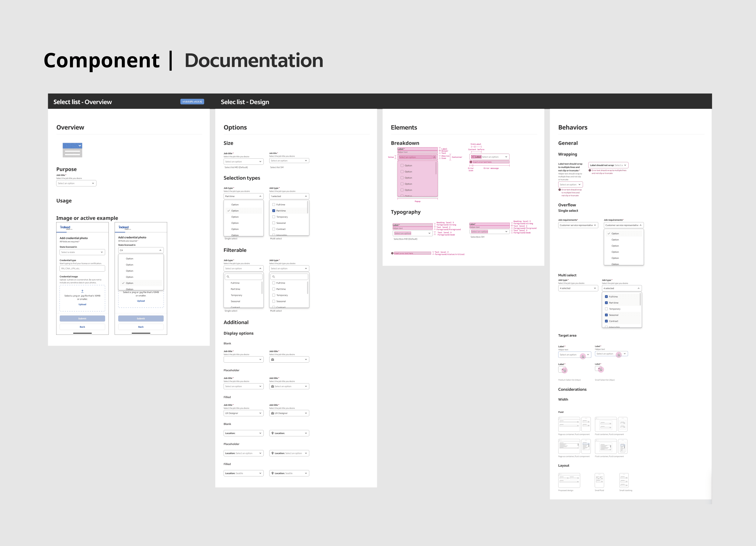Check the Temporary checkbox in the overflow multi select
This screenshot has height=546, width=756.
607,309
